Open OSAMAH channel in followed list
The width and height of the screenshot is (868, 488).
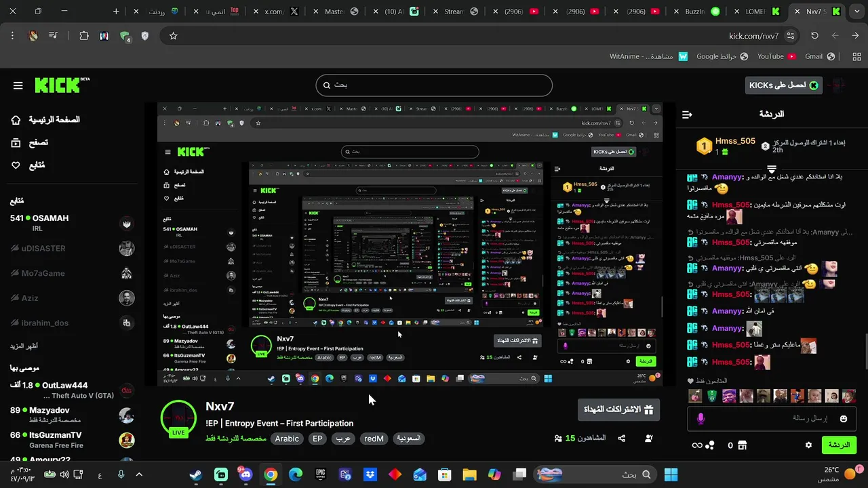71,223
